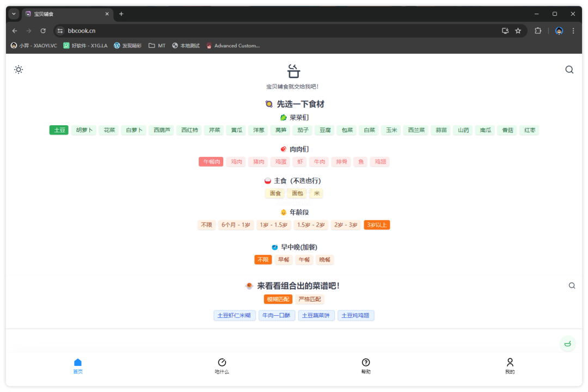Screen dimensions: 588x392
Task: Select the 胡萝卜 vegetable tag
Action: (x=84, y=130)
